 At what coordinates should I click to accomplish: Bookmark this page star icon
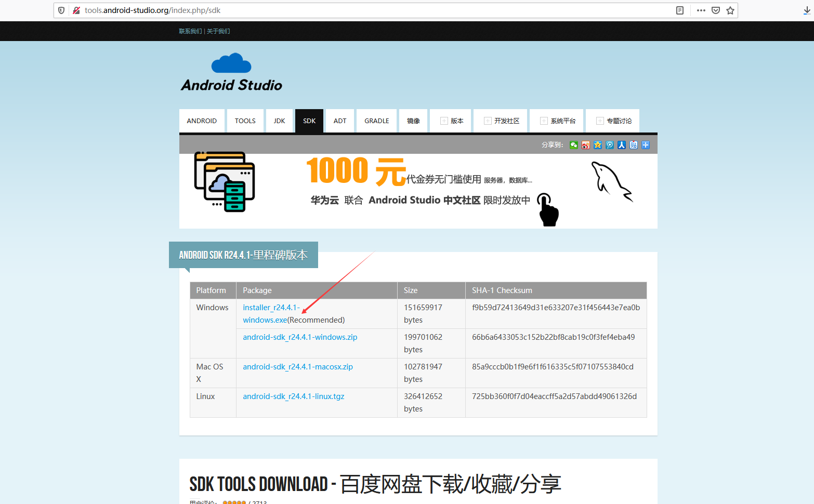pos(730,10)
